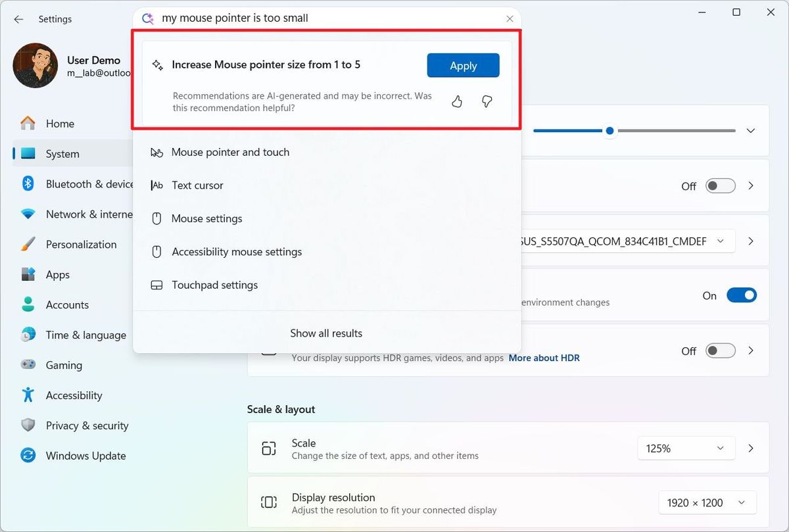This screenshot has width=789, height=532.
Task: Open Touchpad settings from search results
Action: [x=214, y=285]
